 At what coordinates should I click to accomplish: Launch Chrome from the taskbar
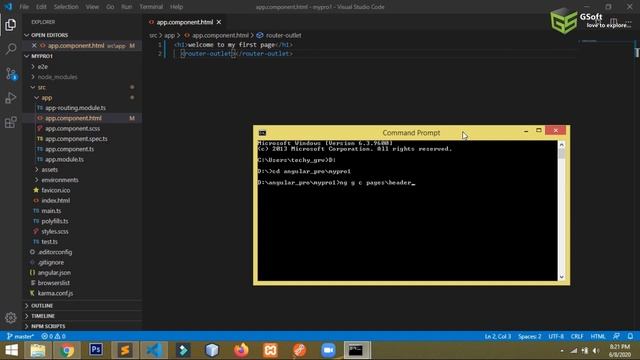(x=67, y=350)
